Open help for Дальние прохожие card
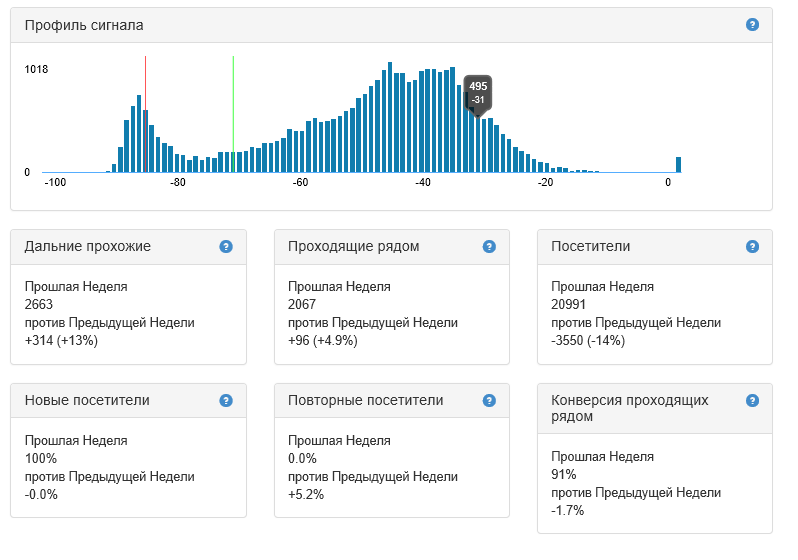 226,246
